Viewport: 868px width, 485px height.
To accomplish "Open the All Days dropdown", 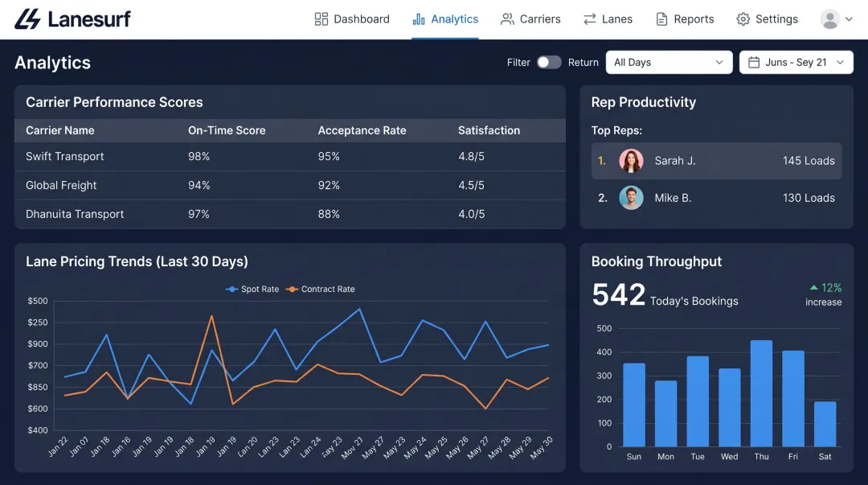I will 669,63.
